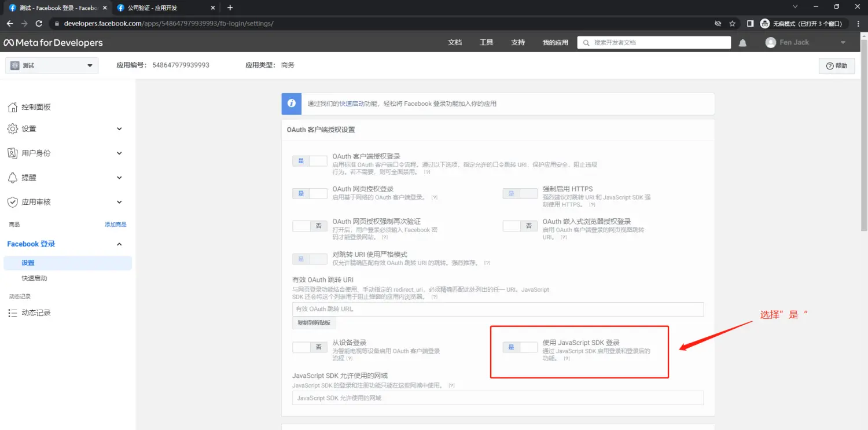Open 控制面板 in the sidebar
The image size is (868, 430).
(36, 107)
